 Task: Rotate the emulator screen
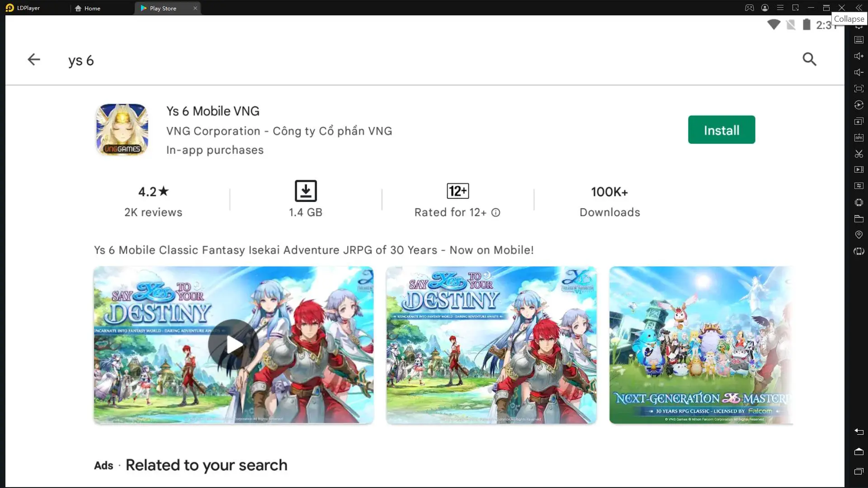859,251
